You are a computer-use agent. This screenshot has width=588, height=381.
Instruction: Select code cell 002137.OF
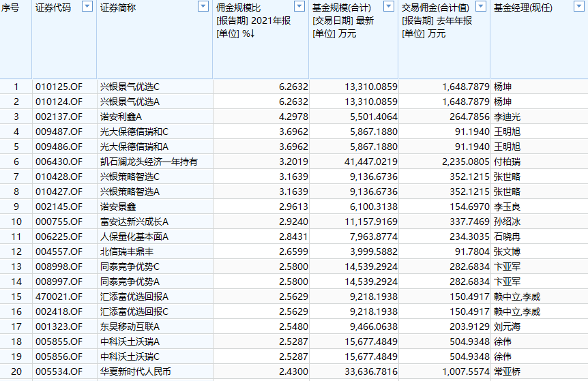pyautogui.click(x=59, y=117)
